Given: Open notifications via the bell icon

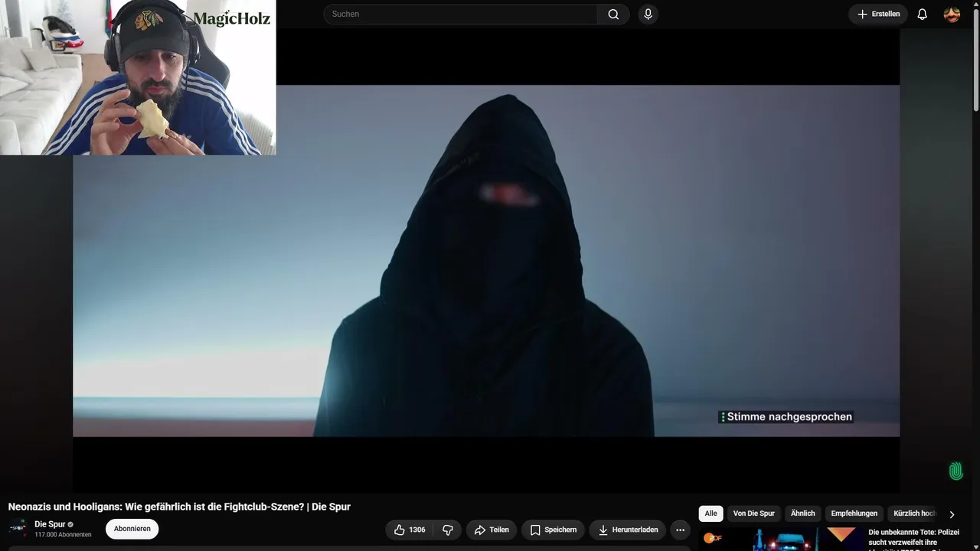Looking at the screenshot, I should [922, 15].
